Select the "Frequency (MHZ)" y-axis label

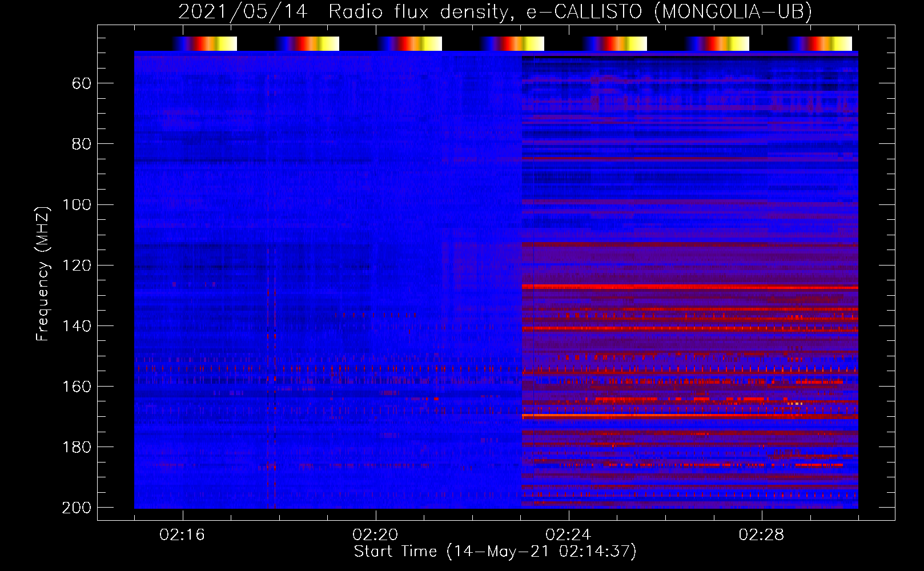(43, 274)
